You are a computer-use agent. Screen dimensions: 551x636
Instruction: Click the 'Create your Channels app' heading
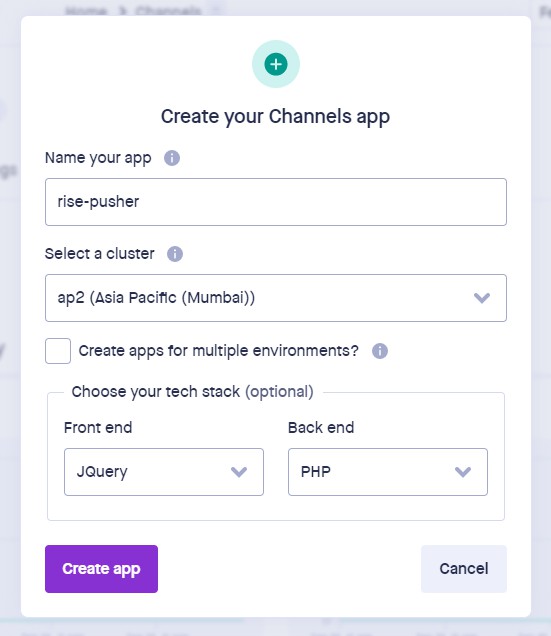tap(276, 117)
